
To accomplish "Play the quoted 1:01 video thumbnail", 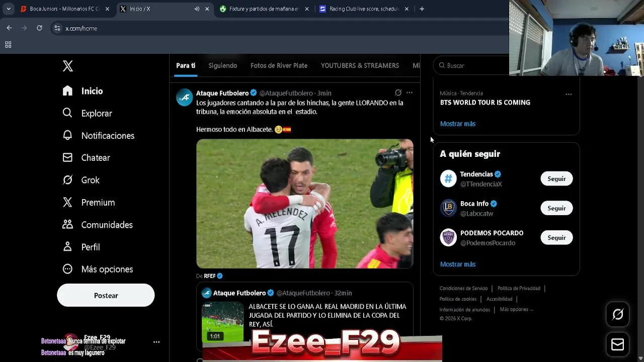I will tap(223, 322).
